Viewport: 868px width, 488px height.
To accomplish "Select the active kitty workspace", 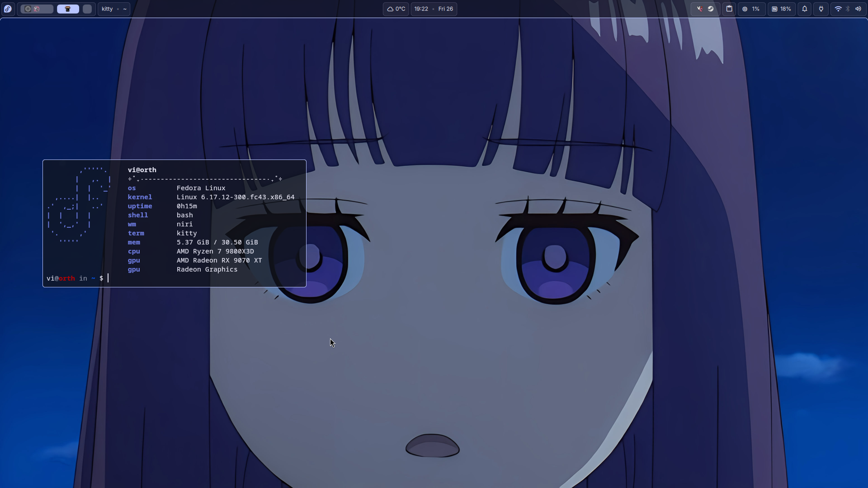I will 68,9.
